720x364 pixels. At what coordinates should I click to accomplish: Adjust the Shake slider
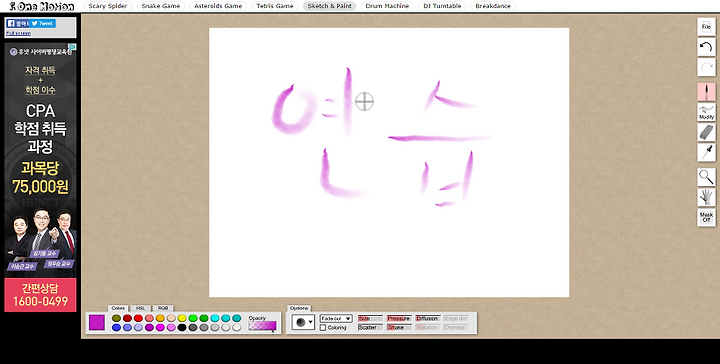point(399,327)
